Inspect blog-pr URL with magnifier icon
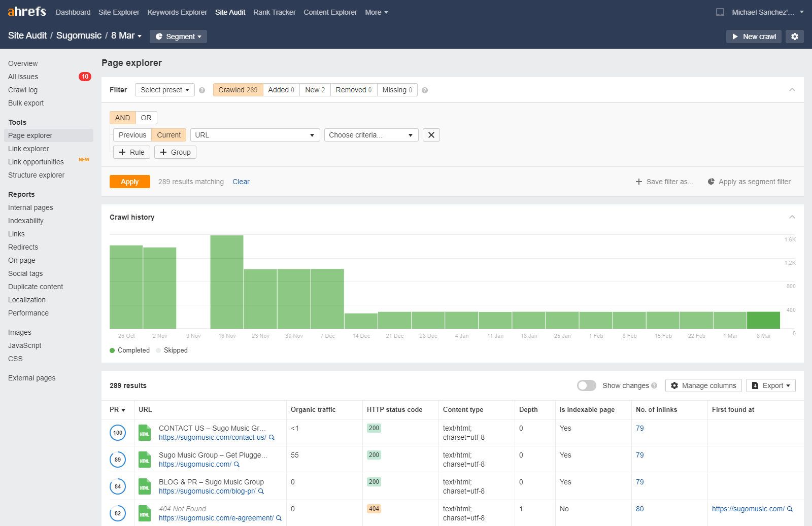 click(261, 491)
